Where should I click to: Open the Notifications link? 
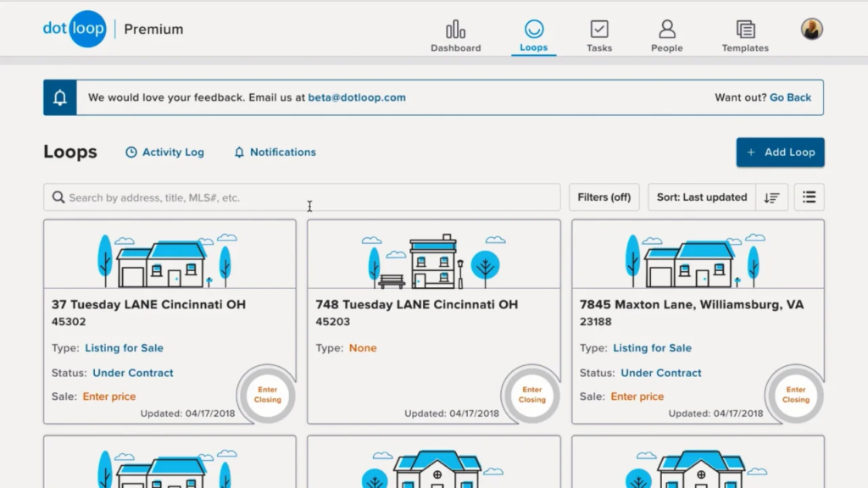pos(275,152)
